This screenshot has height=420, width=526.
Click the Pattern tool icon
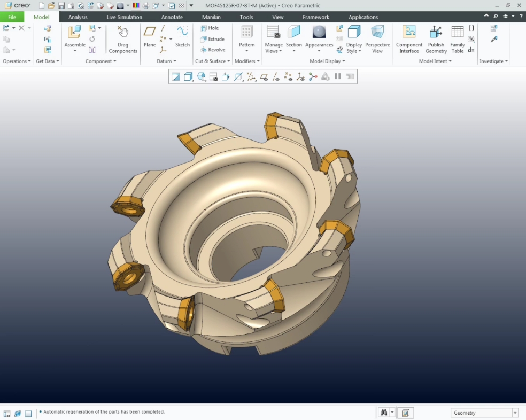click(246, 32)
